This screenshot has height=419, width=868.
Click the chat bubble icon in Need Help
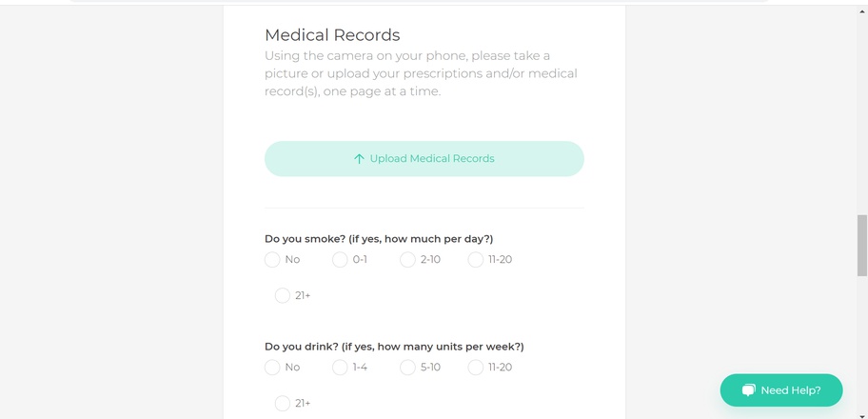[x=748, y=390]
